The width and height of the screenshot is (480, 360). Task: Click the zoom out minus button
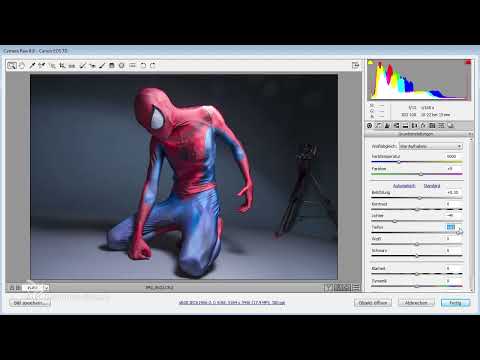pyautogui.click(x=12, y=288)
